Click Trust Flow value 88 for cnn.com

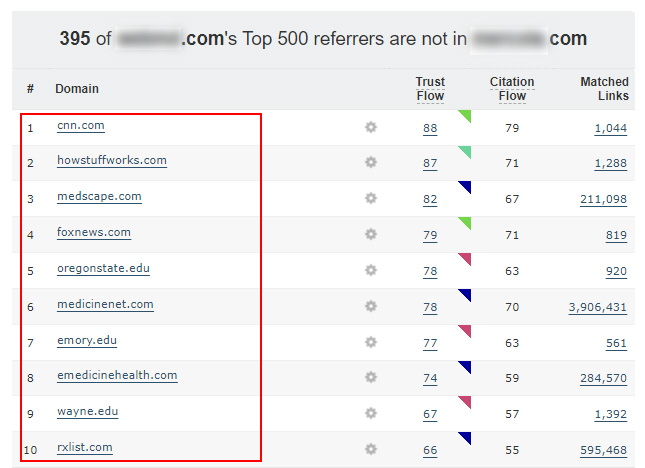(430, 128)
